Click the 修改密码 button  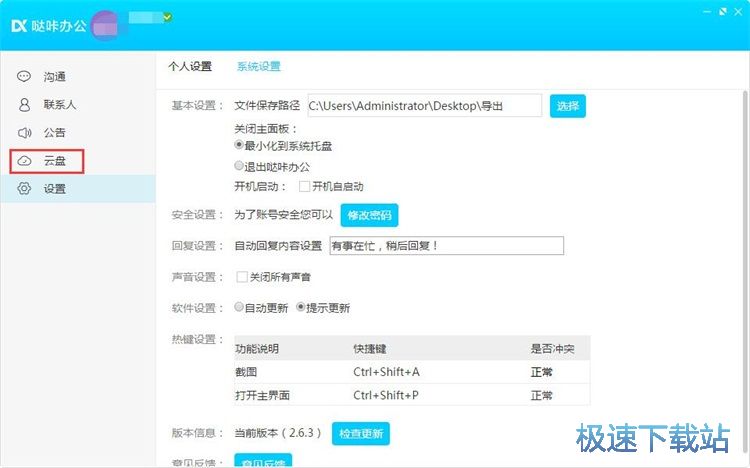(x=369, y=215)
